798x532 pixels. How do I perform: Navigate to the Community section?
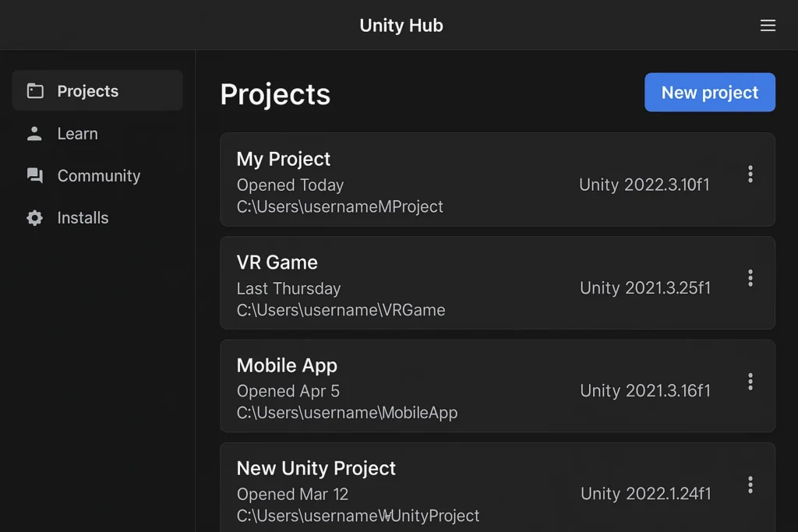tap(97, 175)
